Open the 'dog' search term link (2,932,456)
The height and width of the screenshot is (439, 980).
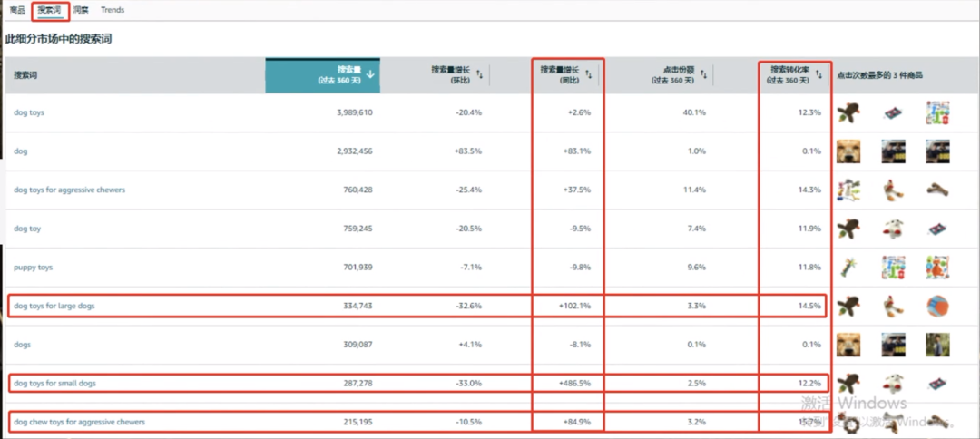(x=20, y=151)
